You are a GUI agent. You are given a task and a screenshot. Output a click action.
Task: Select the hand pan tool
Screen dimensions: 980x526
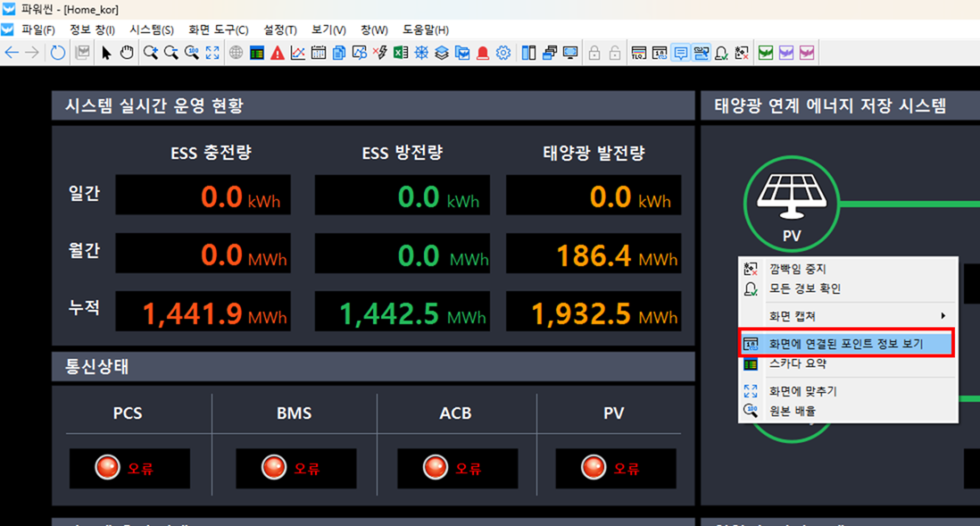point(127,53)
